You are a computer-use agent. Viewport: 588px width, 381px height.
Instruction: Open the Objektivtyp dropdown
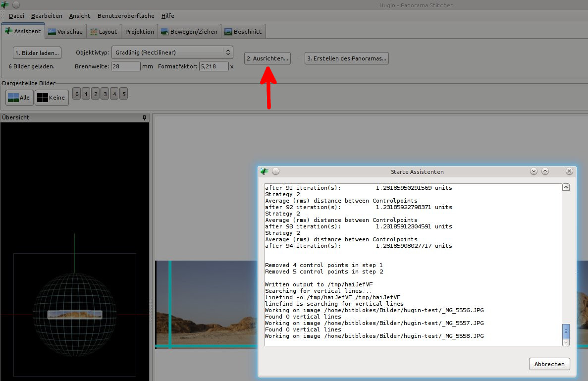(172, 53)
